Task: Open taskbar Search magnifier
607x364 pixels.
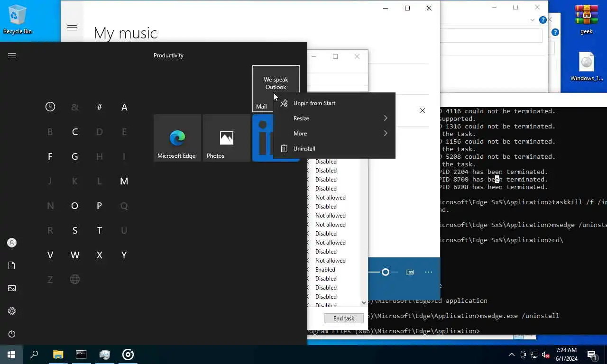Action: click(34, 355)
